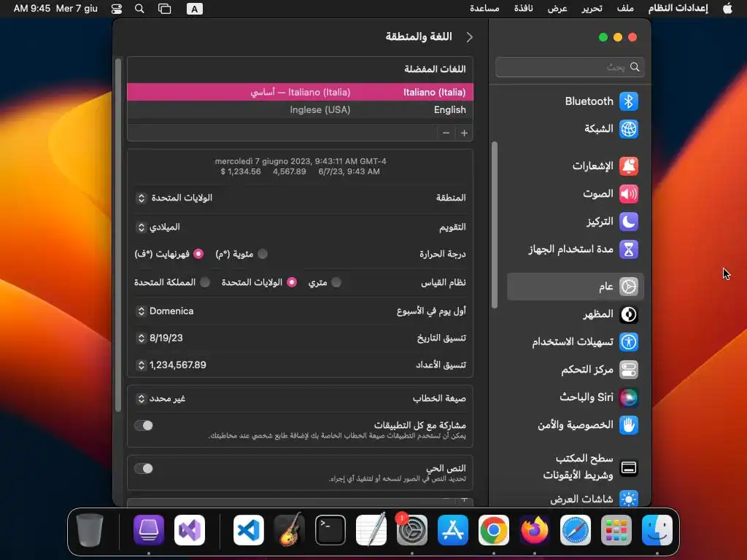This screenshot has height=560, width=747.
Task: Select Celsius (مئوية) temperature radio
Action: [x=263, y=254]
